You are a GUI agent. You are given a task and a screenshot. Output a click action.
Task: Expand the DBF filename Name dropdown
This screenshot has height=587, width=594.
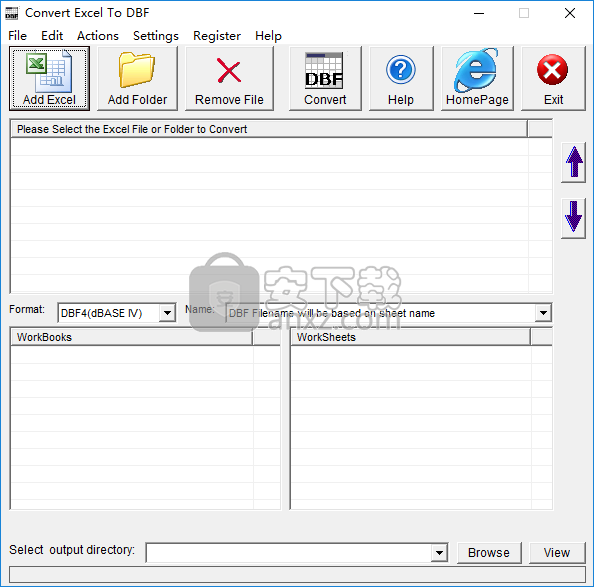pos(543,313)
